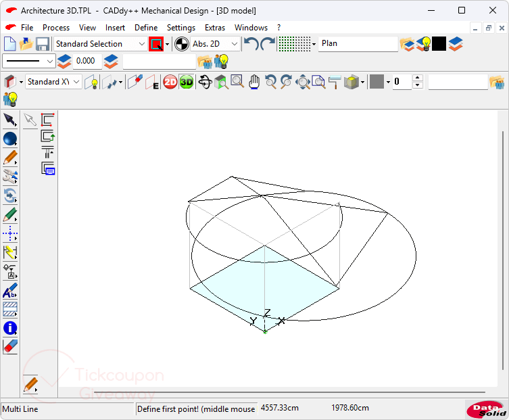Click the green dotted grid icon
Viewport: 509px width, 420px height.
[295, 44]
